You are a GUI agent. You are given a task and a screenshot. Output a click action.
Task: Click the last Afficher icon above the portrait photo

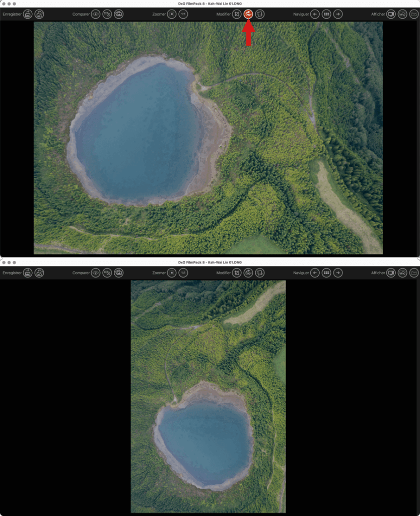pos(414,273)
